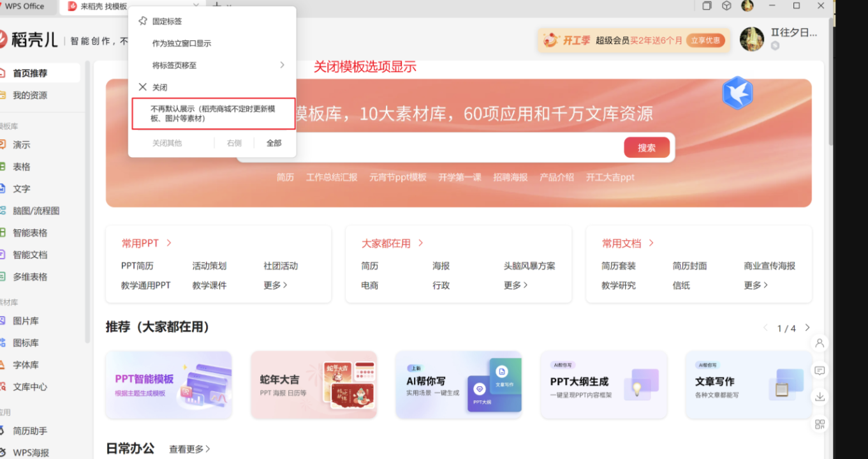
Task: Choose 作为独立窗口显示 from context menu
Action: [x=181, y=43]
